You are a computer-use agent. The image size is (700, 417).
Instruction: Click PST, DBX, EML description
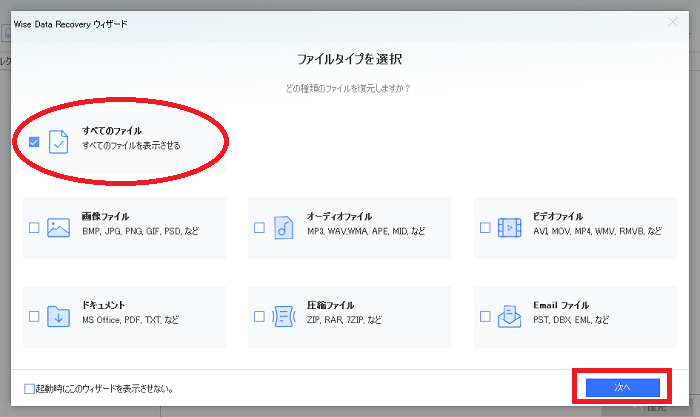click(x=571, y=320)
